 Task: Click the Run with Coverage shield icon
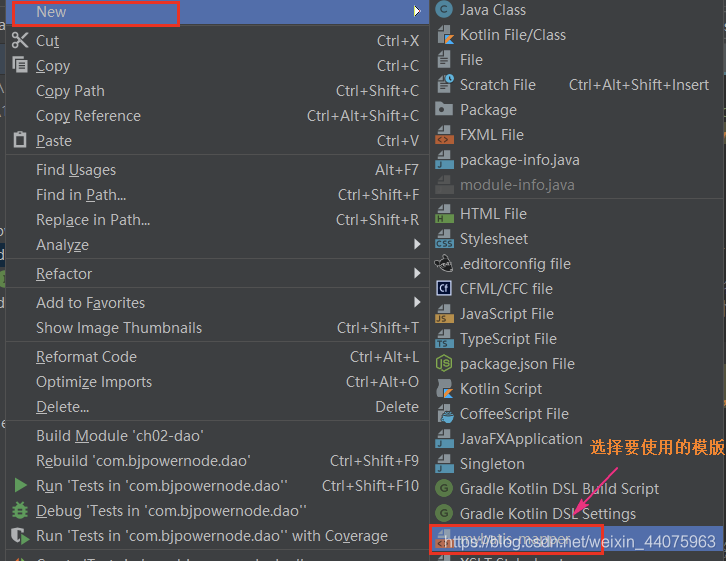(x=20, y=536)
